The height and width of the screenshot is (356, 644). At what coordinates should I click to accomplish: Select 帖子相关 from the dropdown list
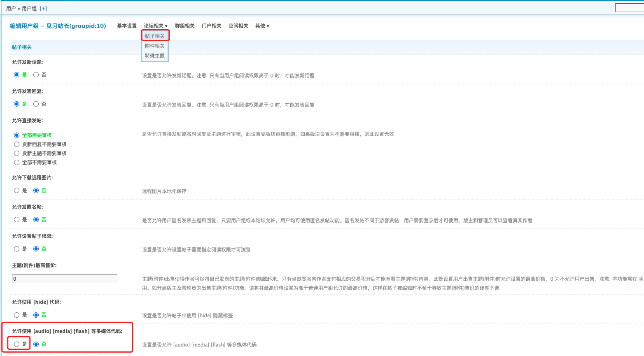tap(155, 36)
